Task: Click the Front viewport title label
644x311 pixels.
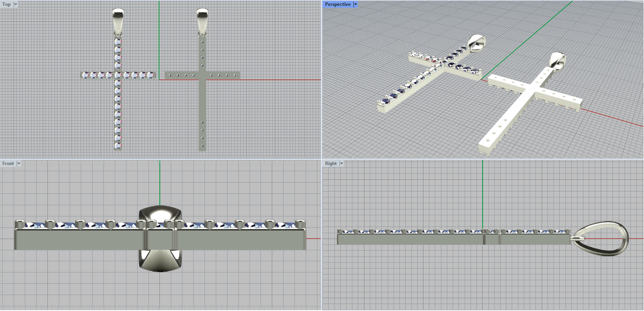Action: 8,163
